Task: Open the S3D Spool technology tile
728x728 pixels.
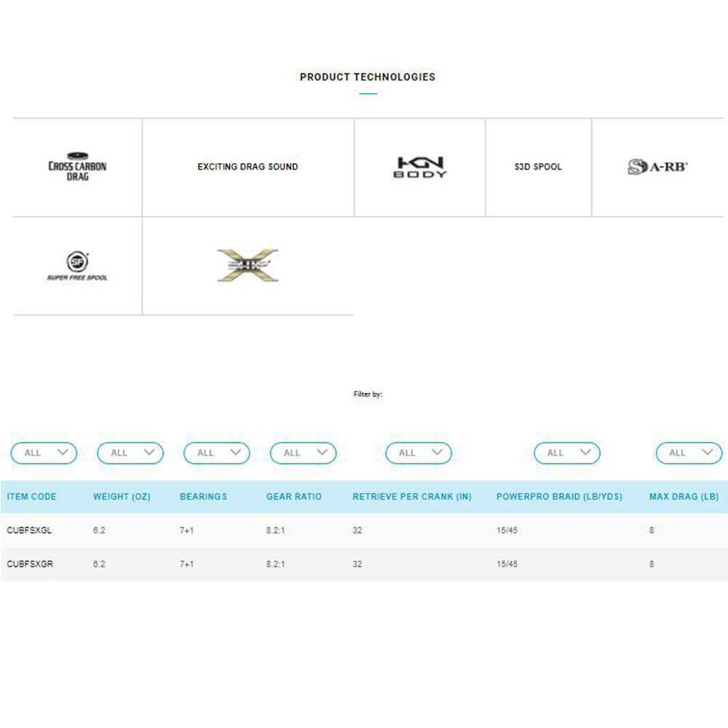Action: tap(538, 167)
